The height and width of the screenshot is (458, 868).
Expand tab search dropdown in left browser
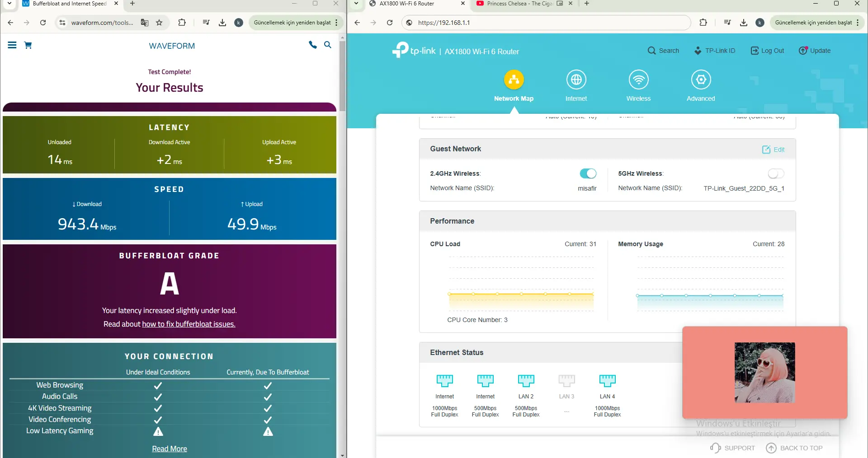[x=9, y=4]
